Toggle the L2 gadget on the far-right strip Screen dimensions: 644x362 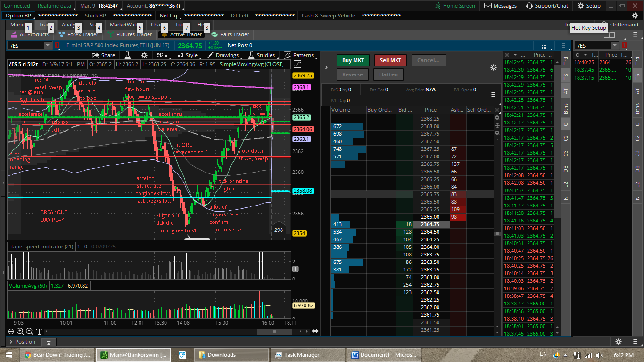[637, 184]
